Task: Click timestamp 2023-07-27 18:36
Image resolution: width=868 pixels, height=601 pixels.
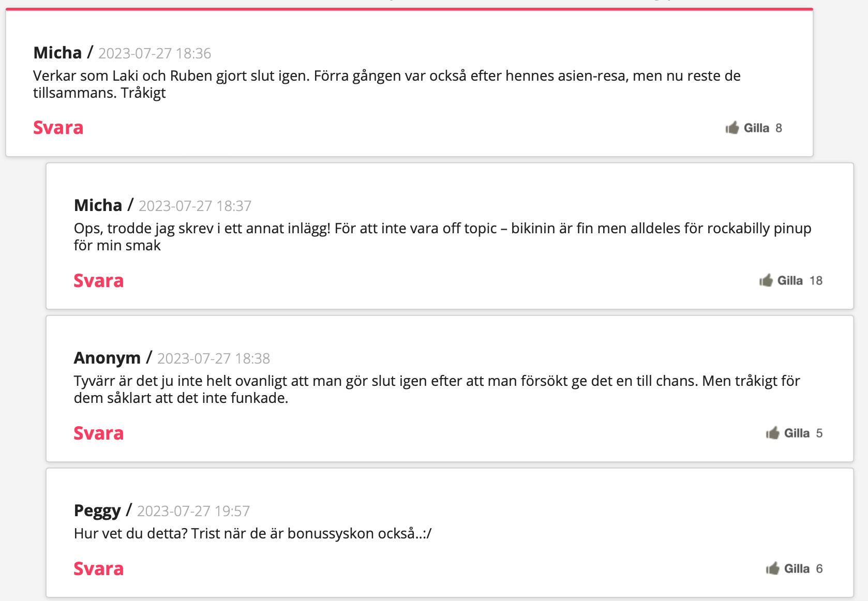Action: pyautogui.click(x=155, y=53)
